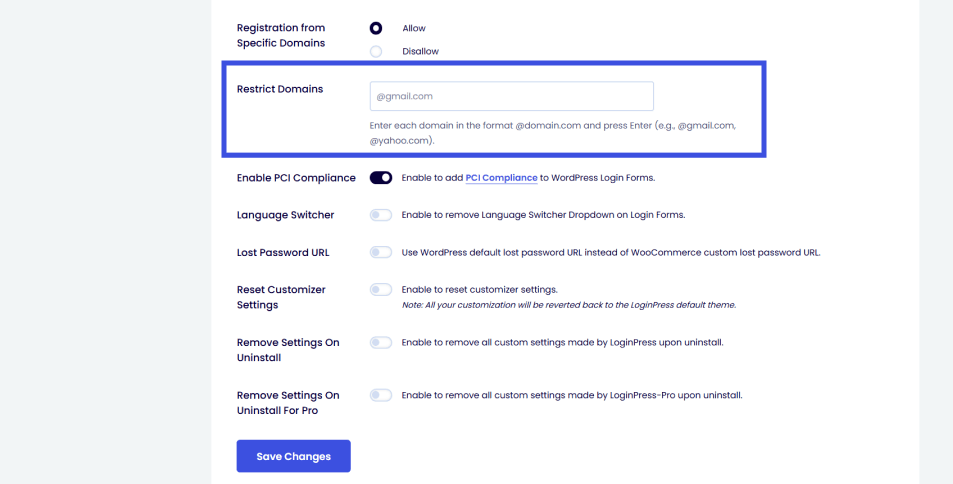Enable the Language Switcher toggle

pos(381,215)
